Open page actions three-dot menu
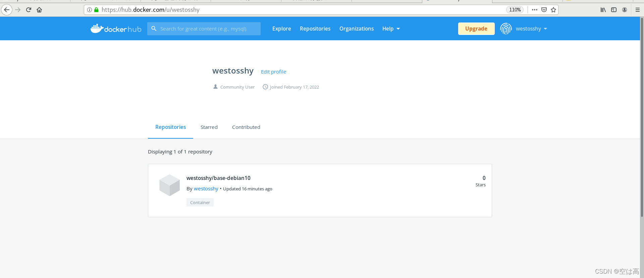This screenshot has width=644, height=278. pos(535,10)
